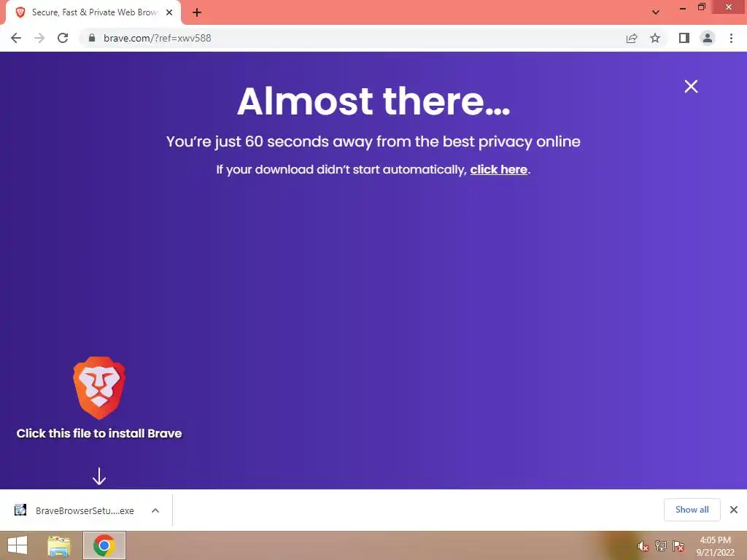Open the tab search dropdown arrow
Image resolution: width=747 pixels, height=560 pixels.
point(656,12)
